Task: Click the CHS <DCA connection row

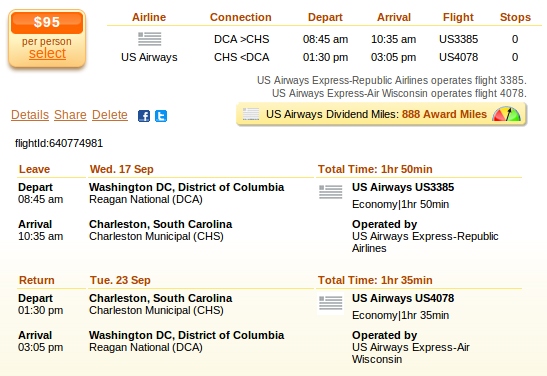Action: coord(241,57)
